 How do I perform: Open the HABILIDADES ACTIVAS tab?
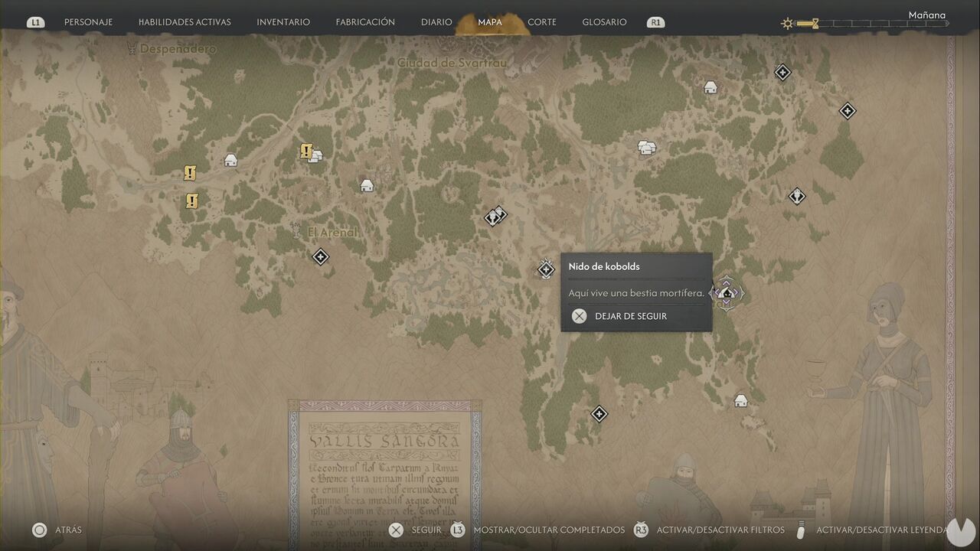tap(185, 22)
